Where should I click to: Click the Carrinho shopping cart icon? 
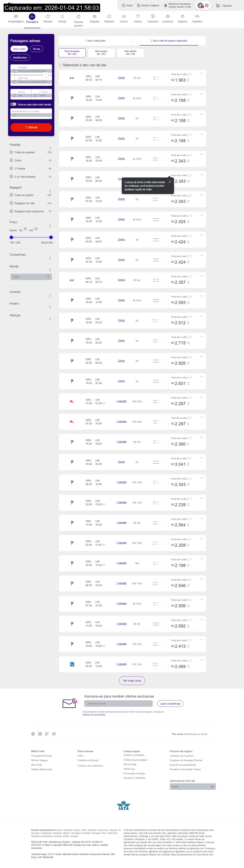(218, 6)
